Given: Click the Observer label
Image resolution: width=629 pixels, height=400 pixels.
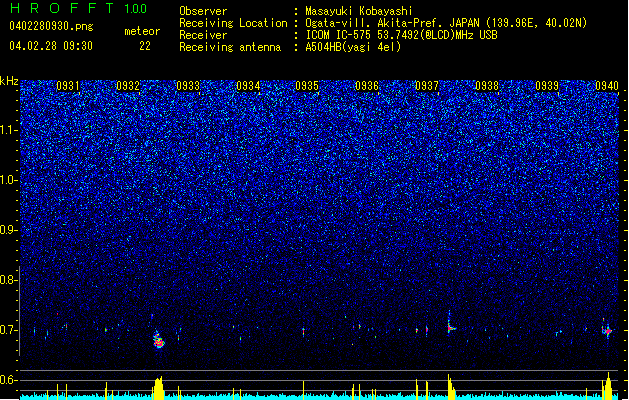Looking at the screenshot, I should pos(203,11).
